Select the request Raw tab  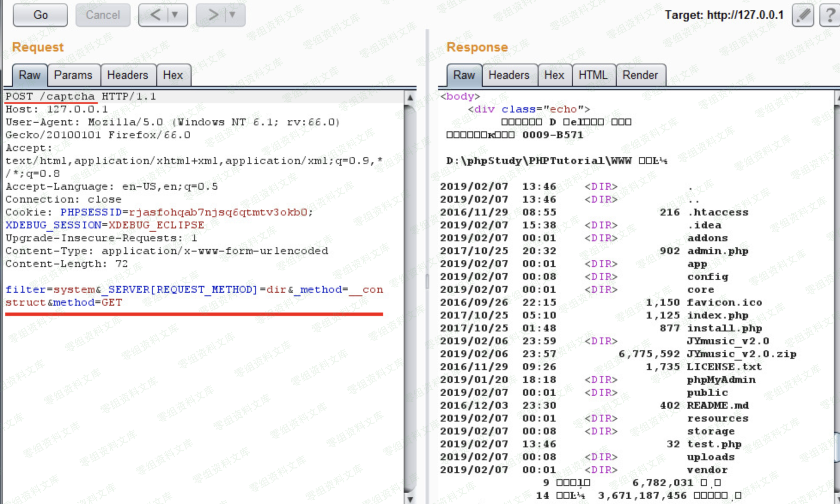[x=29, y=75]
